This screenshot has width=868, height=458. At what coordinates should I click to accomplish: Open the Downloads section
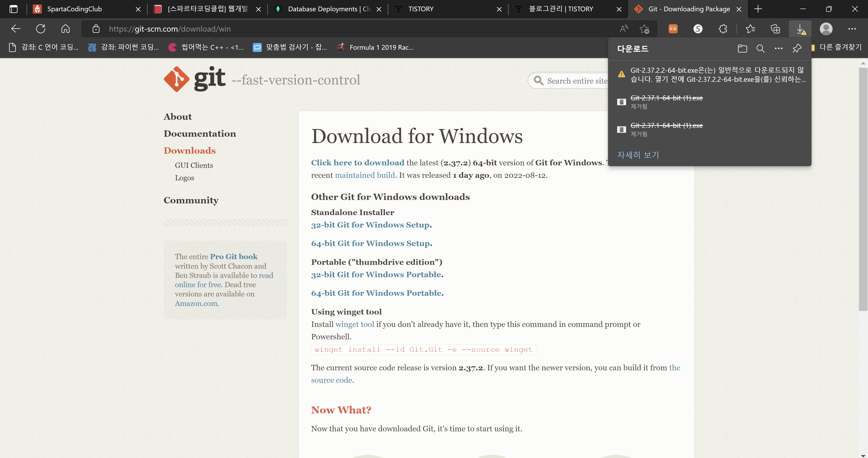click(190, 150)
